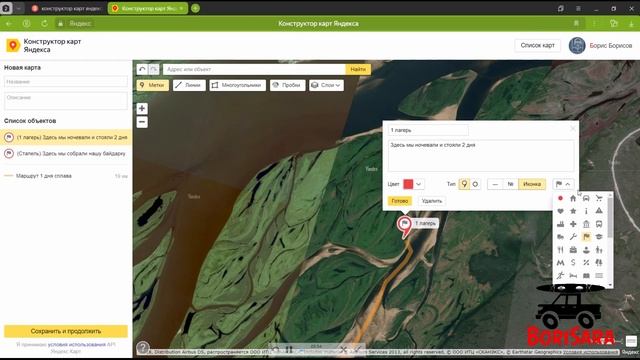Choose the car icon in the icon grid

tap(586, 198)
